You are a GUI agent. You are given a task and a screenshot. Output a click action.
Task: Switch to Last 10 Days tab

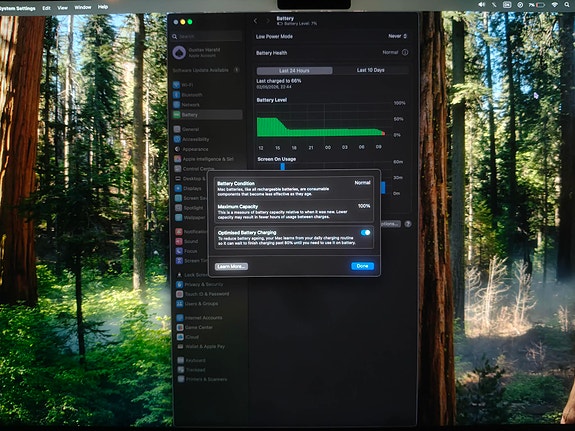370,70
